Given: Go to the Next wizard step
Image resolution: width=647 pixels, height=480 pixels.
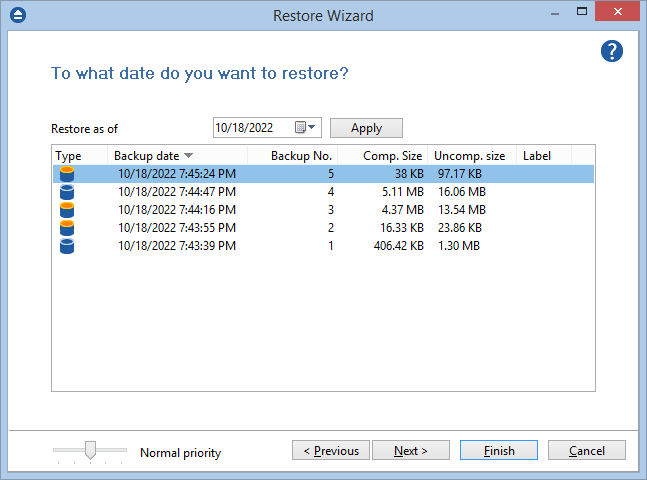Looking at the screenshot, I should pos(410,451).
